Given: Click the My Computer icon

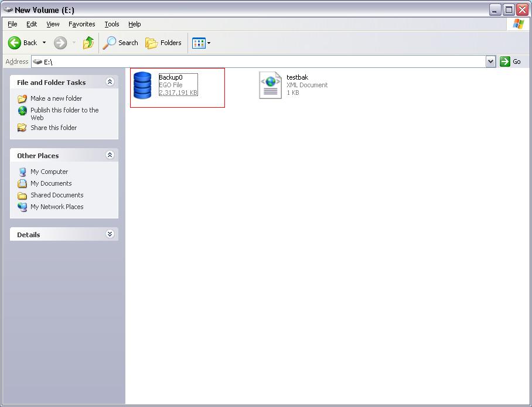Looking at the screenshot, I should (22, 172).
